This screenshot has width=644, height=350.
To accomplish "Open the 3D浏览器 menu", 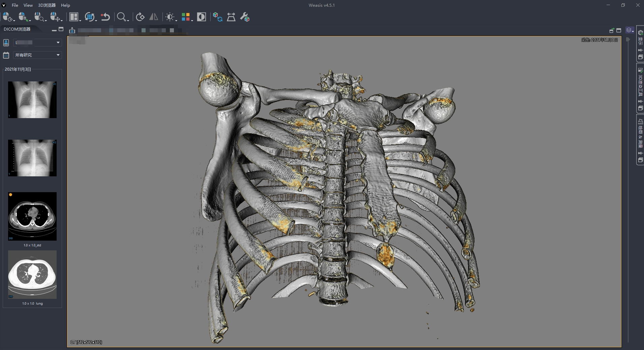I will pos(47,5).
